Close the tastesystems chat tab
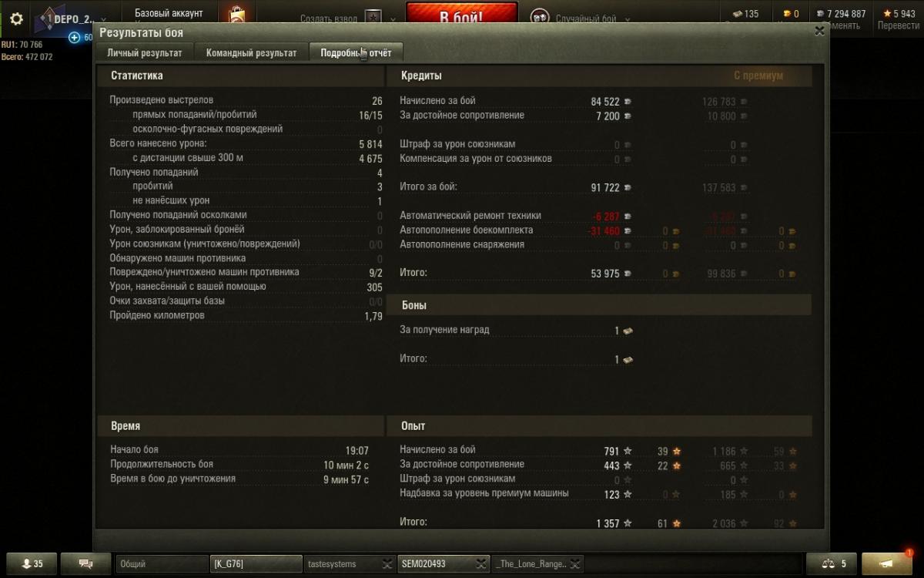The width and height of the screenshot is (924, 578). pos(387,564)
